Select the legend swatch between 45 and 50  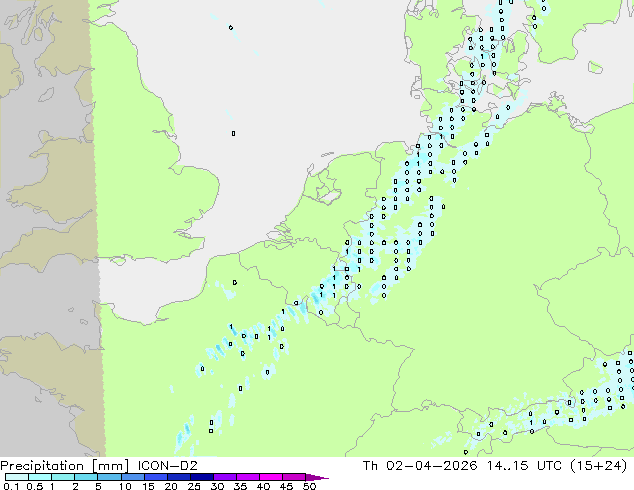294,477
